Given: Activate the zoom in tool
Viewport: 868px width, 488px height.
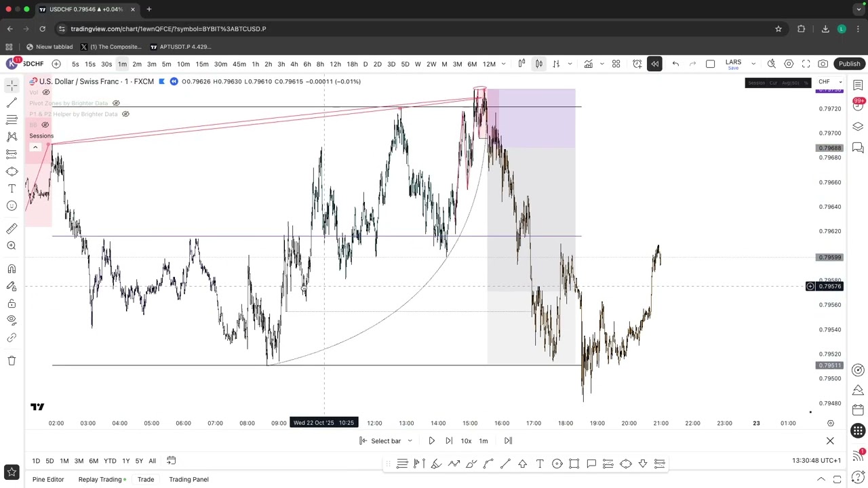Looking at the screenshot, I should 12,245.
